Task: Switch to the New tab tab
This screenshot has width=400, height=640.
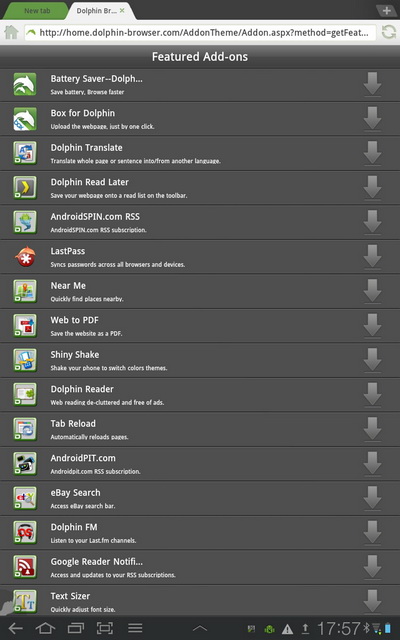Action: (x=36, y=11)
